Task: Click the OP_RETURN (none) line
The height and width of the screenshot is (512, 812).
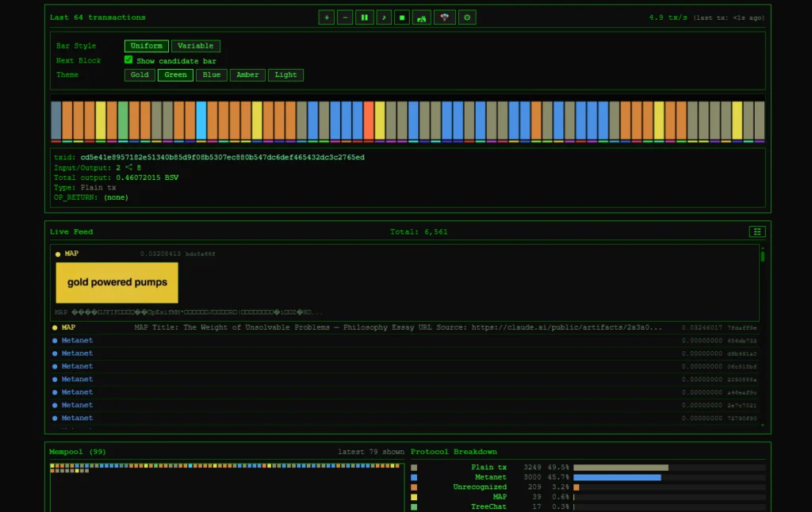Action: pos(91,197)
